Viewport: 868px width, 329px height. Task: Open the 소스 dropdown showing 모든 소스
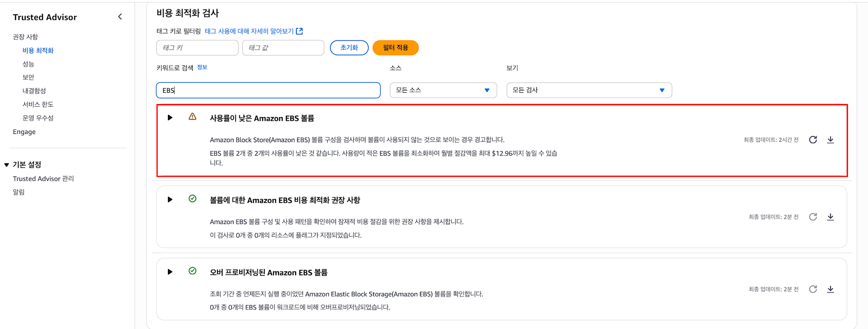click(x=443, y=90)
